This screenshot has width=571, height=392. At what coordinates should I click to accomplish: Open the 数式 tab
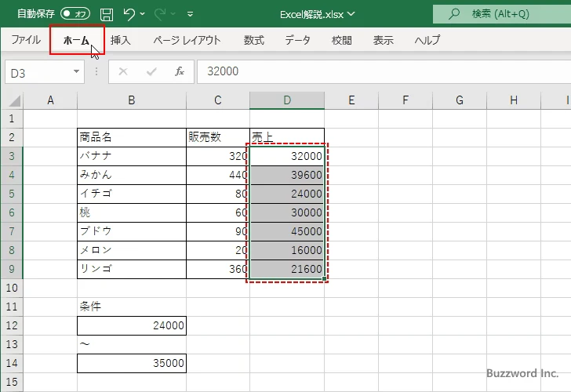tap(254, 40)
